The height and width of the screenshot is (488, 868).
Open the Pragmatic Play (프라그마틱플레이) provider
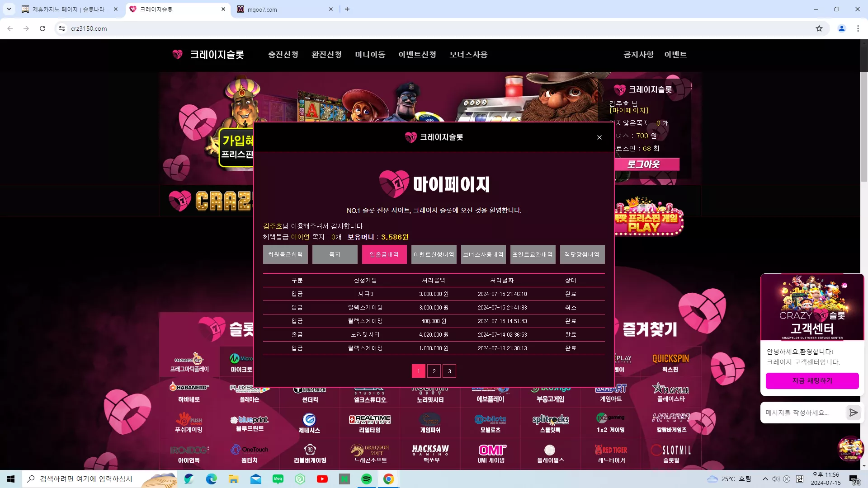189,363
